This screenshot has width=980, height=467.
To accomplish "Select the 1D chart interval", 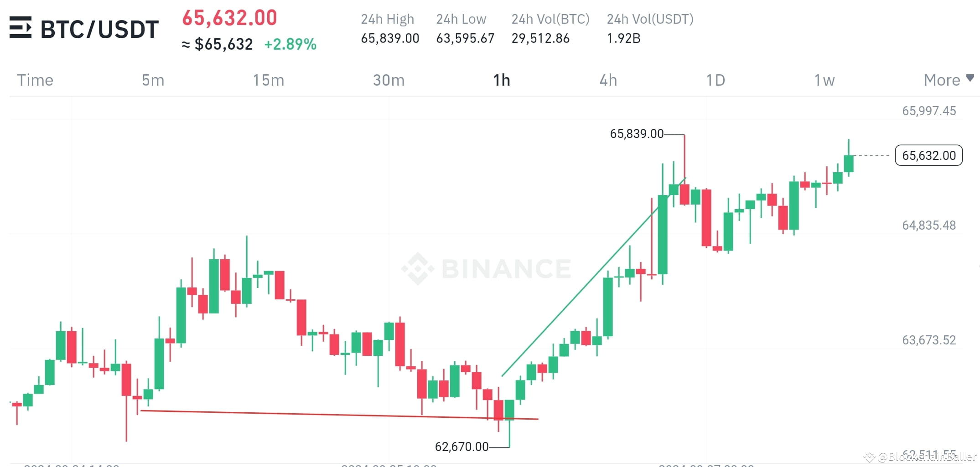I will click(x=715, y=80).
